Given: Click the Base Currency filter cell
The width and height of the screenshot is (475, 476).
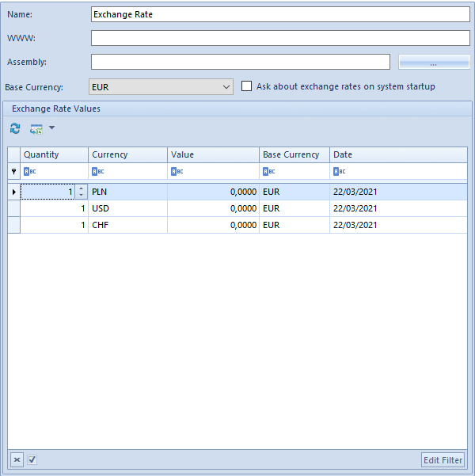Looking at the screenshot, I should 294,172.
